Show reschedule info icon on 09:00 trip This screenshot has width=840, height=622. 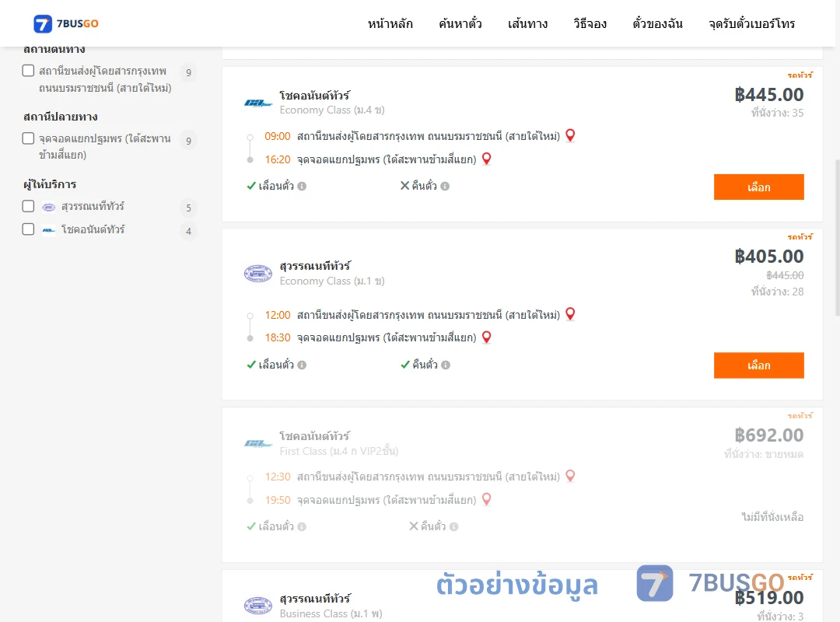click(302, 187)
